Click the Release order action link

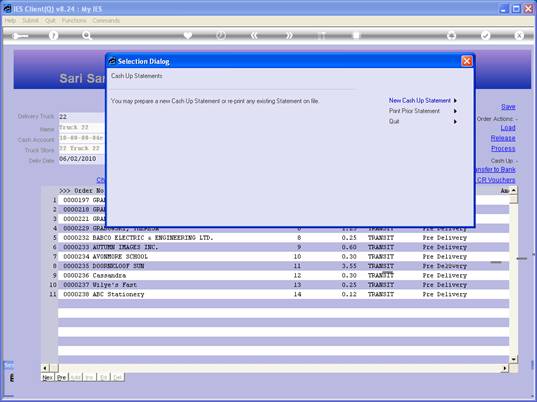[503, 138]
